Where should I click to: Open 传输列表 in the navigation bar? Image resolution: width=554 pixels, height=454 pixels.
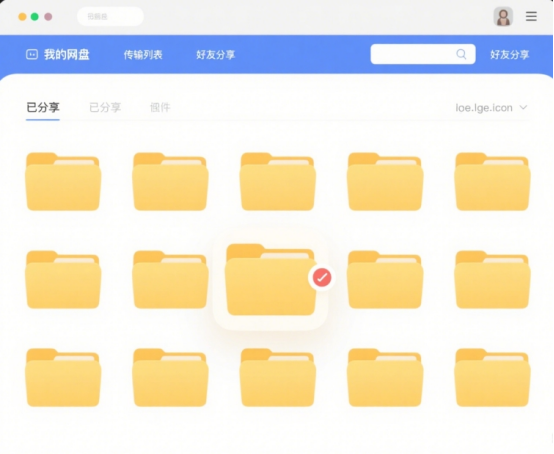coord(143,54)
